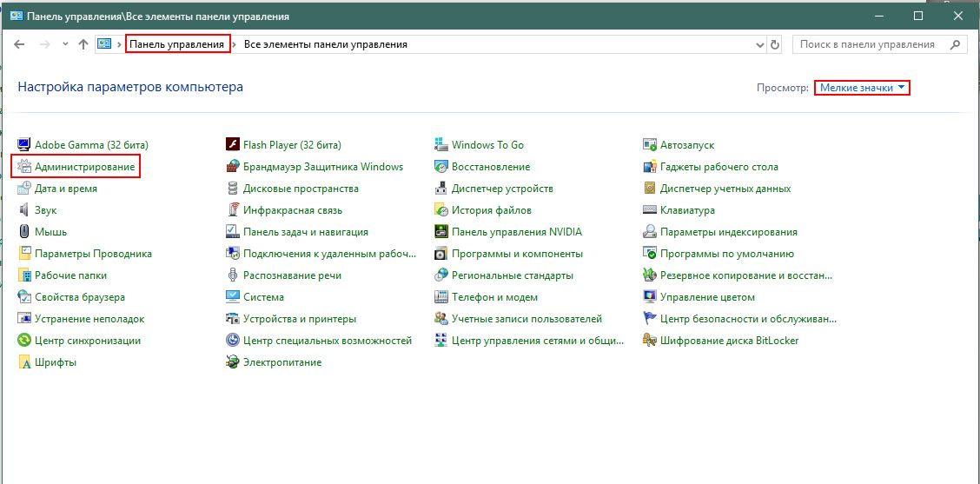Viewport: 980px width, 484px height.
Task: Open the Adobe Gamma (32 бита) icon
Action: 23,145
